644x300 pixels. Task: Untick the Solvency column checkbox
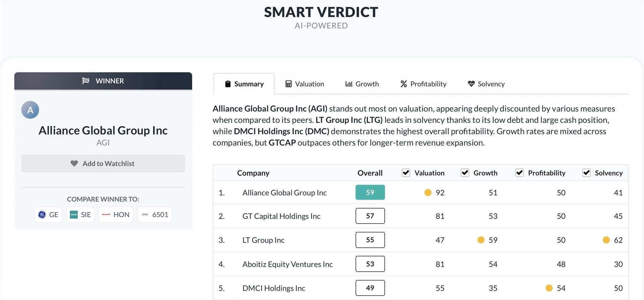(586, 173)
